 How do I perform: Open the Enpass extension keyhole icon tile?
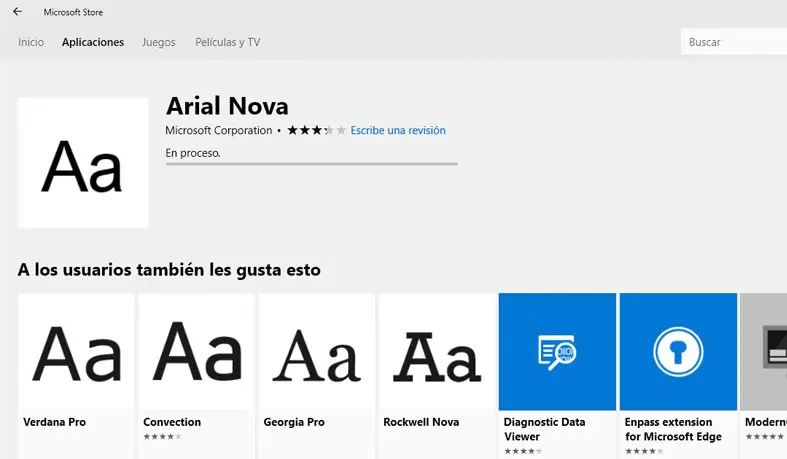678,352
